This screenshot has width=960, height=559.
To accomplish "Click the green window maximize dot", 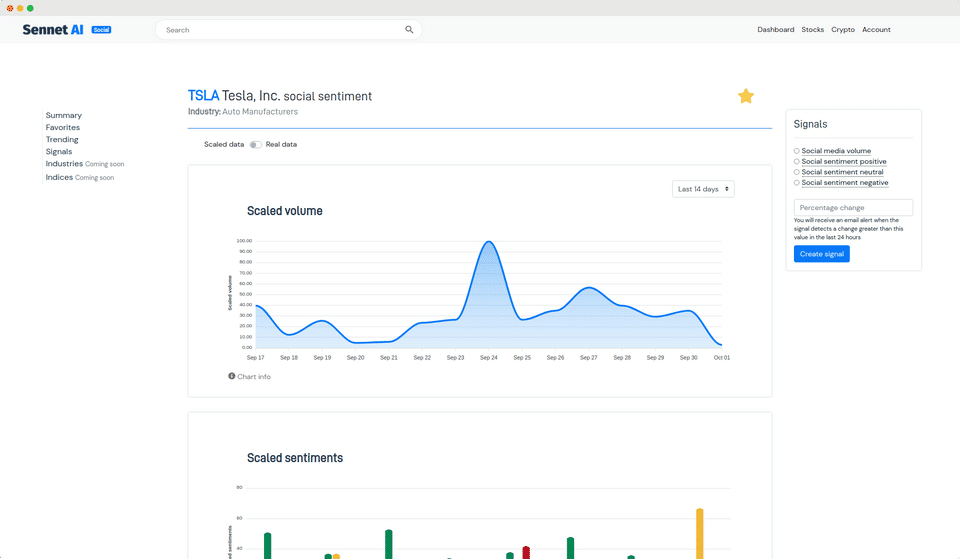I will [30, 8].
